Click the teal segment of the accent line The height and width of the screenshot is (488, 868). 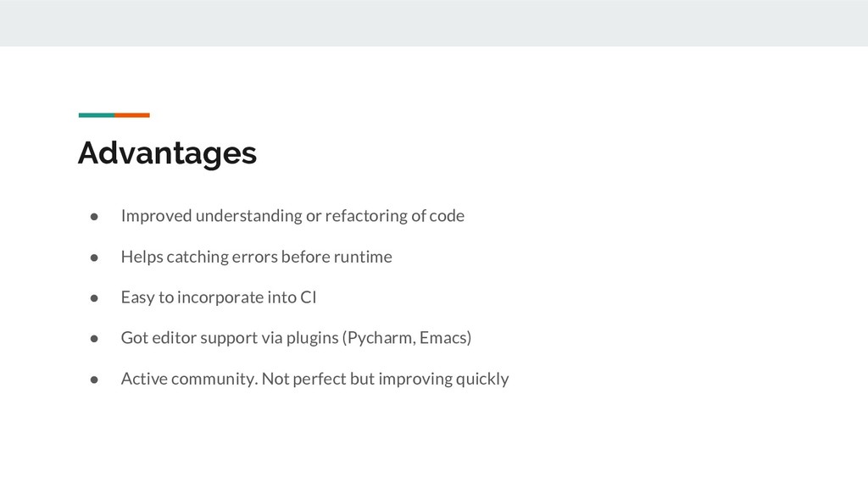coord(96,114)
